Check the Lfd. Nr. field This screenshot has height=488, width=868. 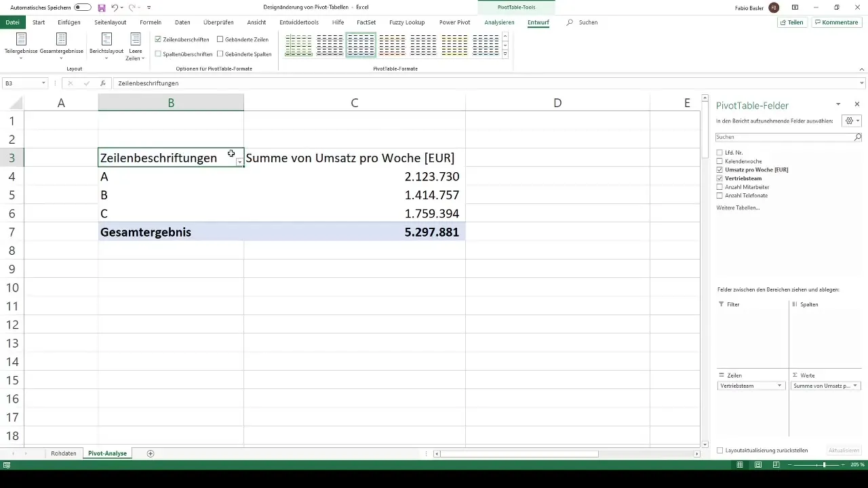point(720,152)
